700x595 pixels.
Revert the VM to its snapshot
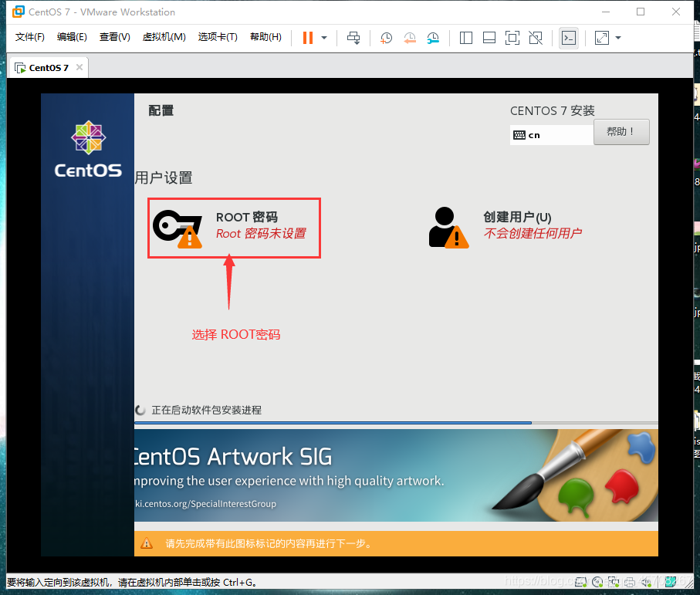(408, 37)
